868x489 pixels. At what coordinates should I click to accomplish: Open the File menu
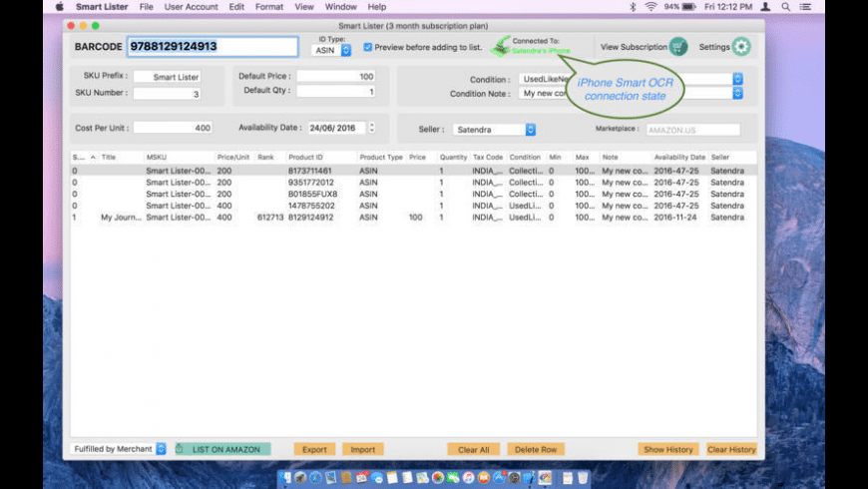tap(146, 7)
